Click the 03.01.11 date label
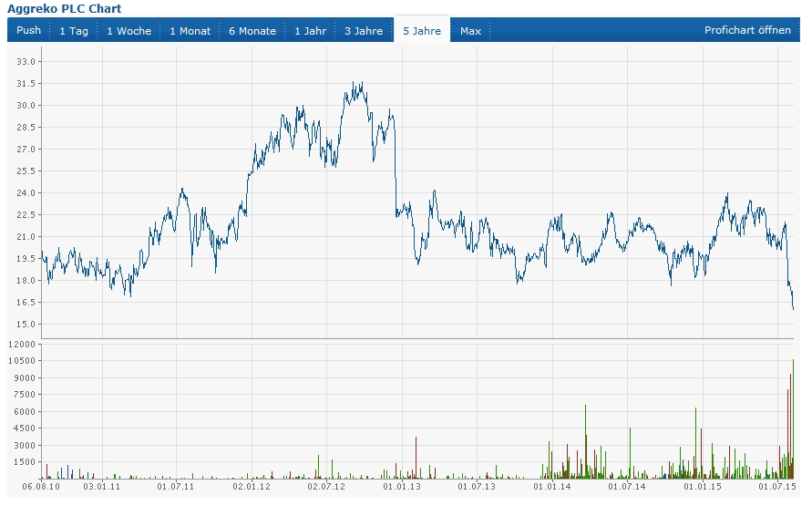Viewport: 812px width, 506px height. tap(102, 487)
